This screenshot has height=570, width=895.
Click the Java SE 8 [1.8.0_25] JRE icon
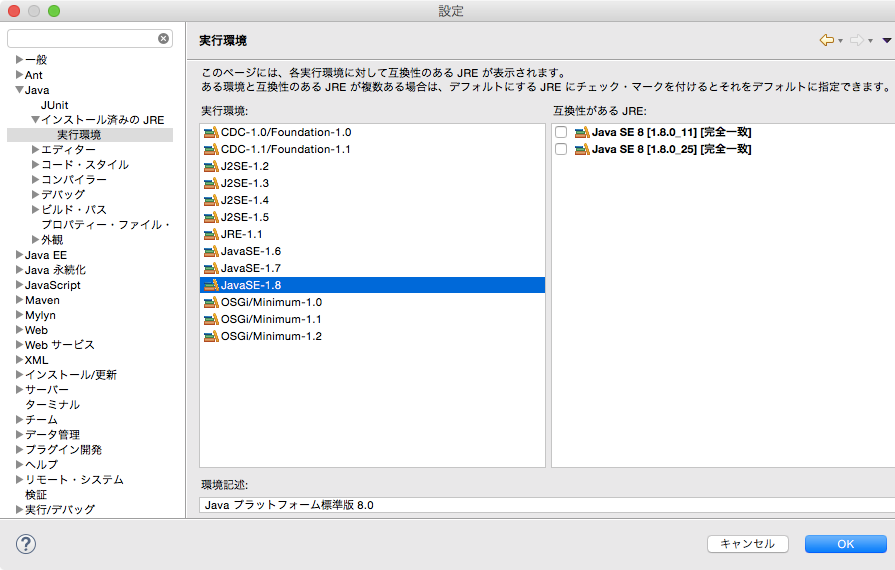click(x=582, y=149)
